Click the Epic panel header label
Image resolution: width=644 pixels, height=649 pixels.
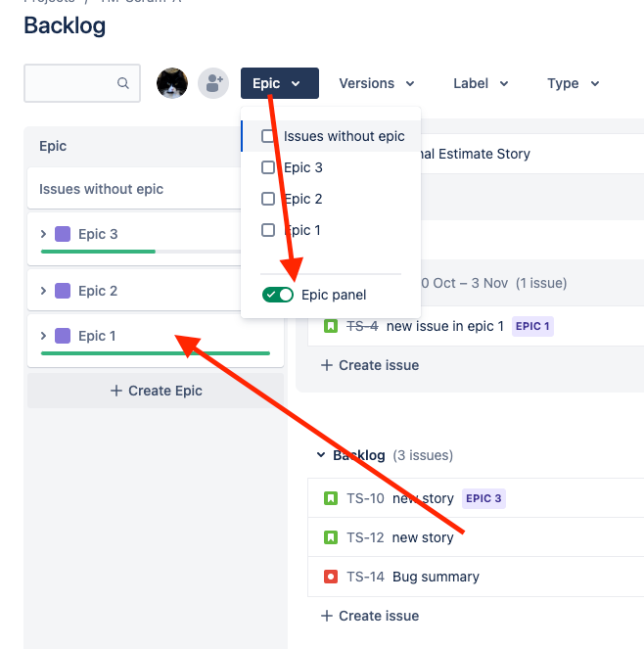coord(53,146)
